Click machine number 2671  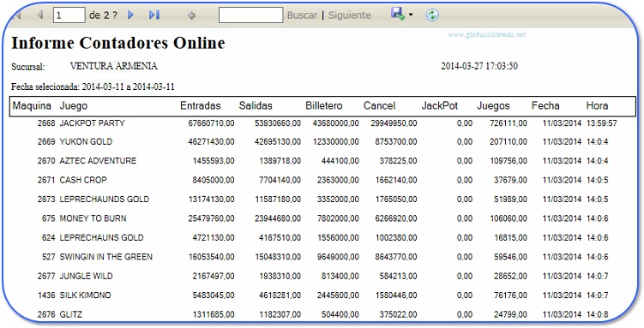coord(46,180)
